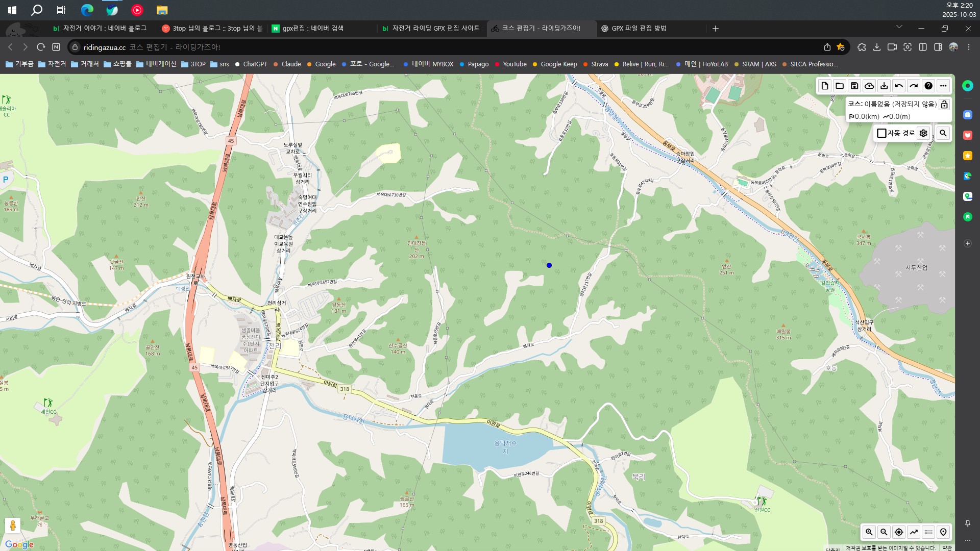Open the Strava bookmark
Screen dimensions: 980x551
tap(599, 64)
